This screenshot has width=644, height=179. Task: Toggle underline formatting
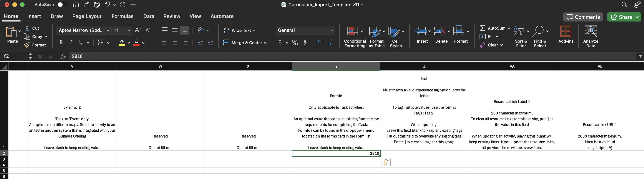(81, 42)
